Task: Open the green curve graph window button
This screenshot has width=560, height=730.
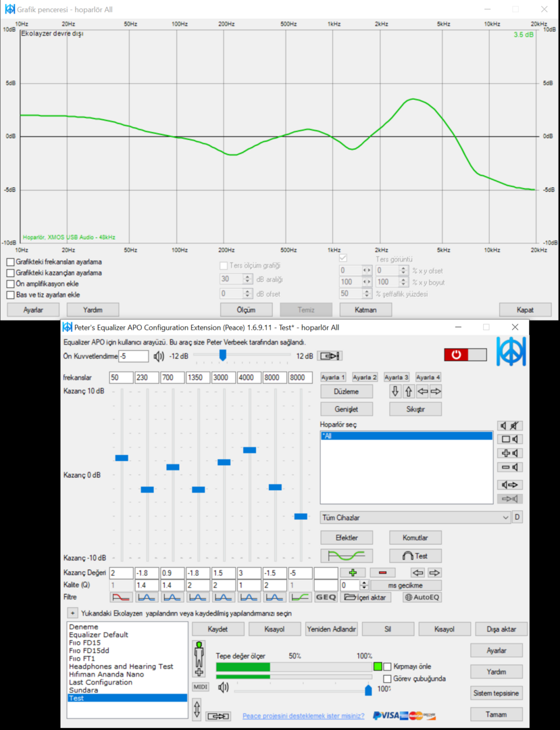Action: (x=347, y=556)
